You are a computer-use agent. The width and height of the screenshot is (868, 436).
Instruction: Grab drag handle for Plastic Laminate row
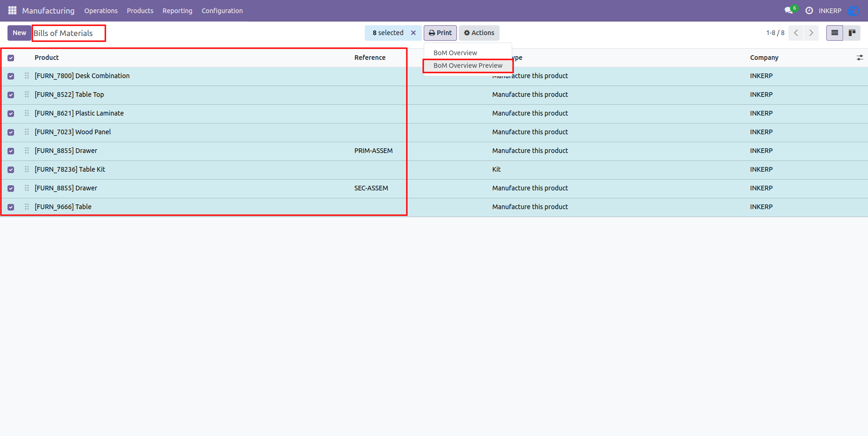(27, 113)
